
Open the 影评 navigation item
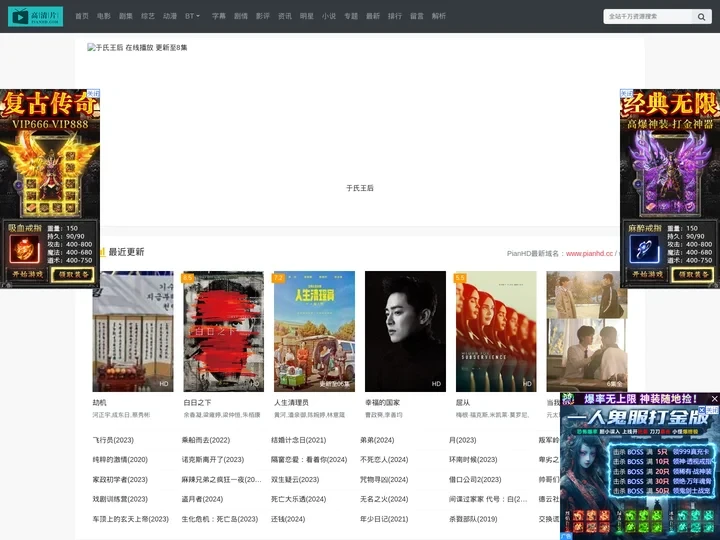pos(263,16)
